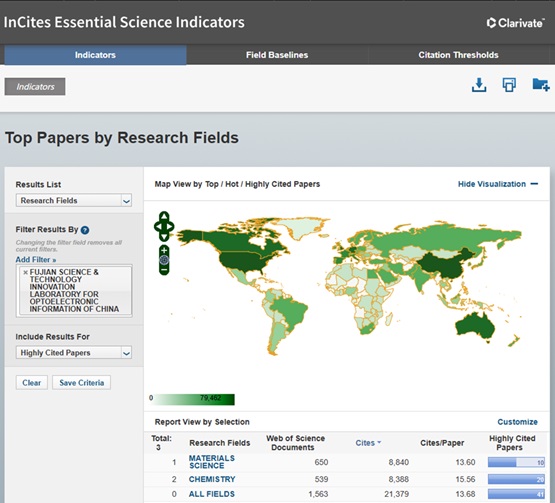Click the 15.56 cites per paper value
The height and width of the screenshot is (503, 555).
point(465,479)
